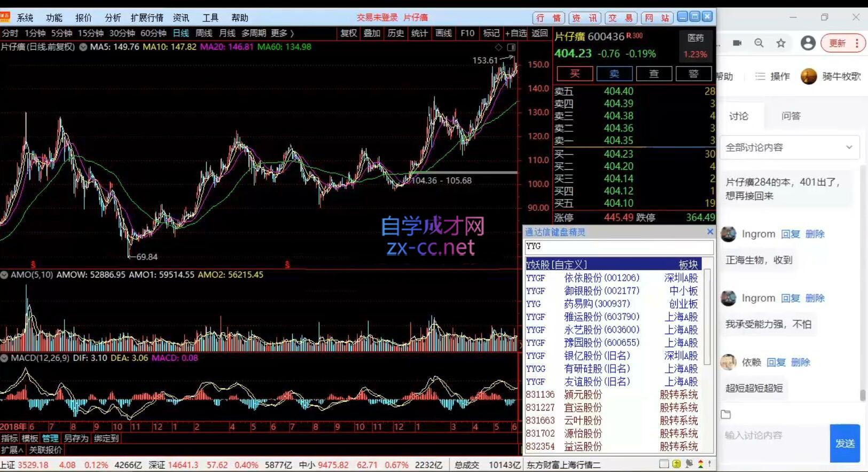868x472 pixels.
Task: Open the 关联报价 tab
Action: click(x=46, y=450)
